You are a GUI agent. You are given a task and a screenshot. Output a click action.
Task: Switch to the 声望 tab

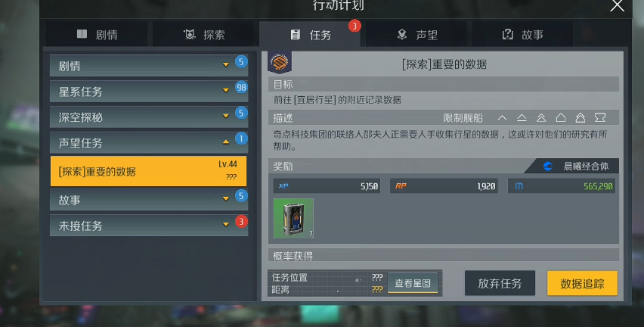point(417,35)
